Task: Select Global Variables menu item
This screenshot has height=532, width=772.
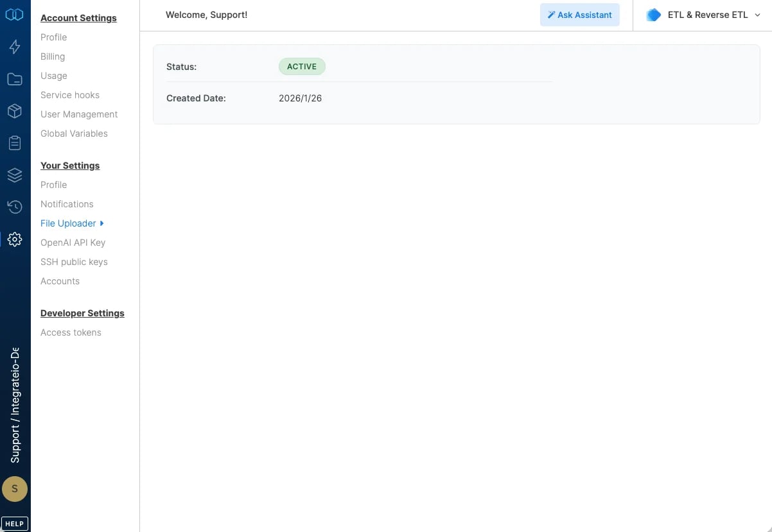Action: [x=74, y=133]
